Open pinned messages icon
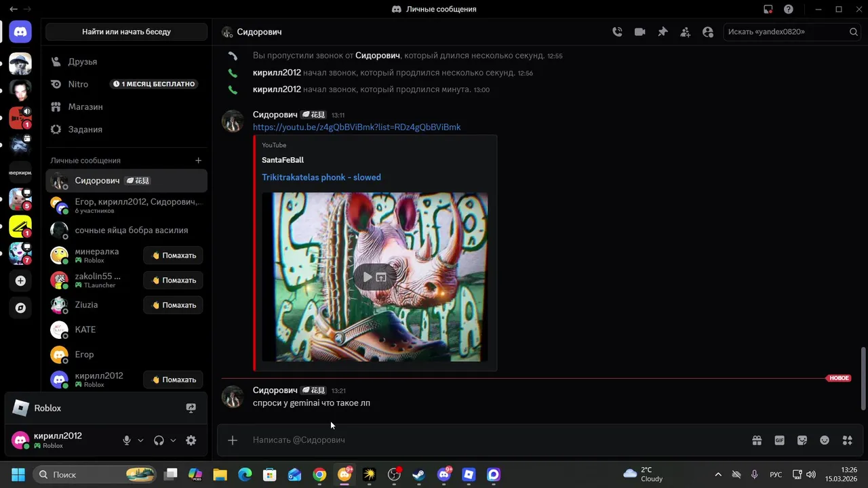 (663, 32)
